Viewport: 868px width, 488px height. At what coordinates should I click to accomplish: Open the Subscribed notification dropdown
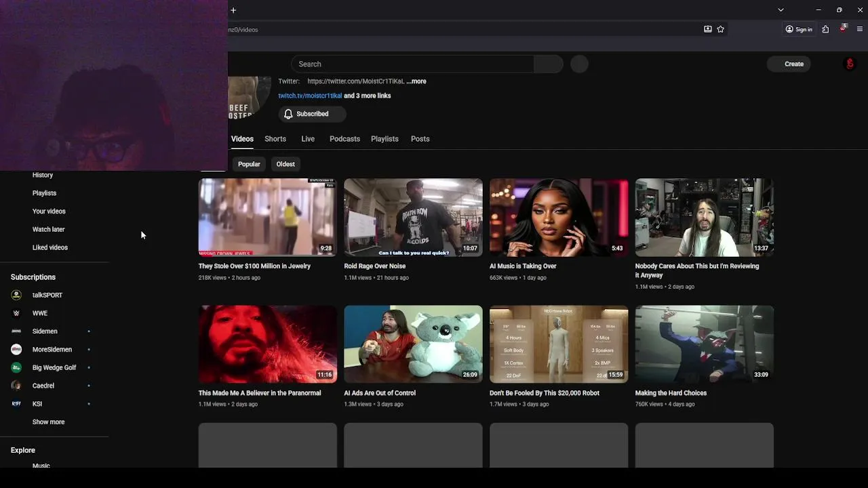click(x=312, y=114)
